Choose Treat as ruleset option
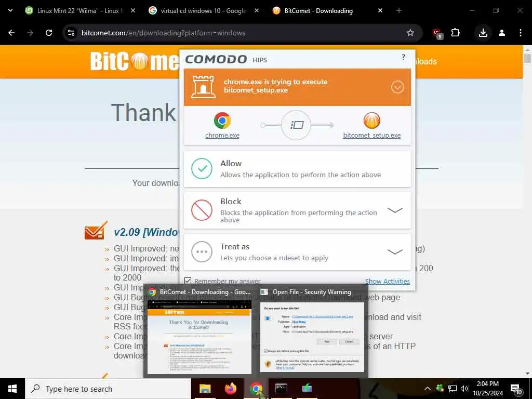 (x=297, y=252)
